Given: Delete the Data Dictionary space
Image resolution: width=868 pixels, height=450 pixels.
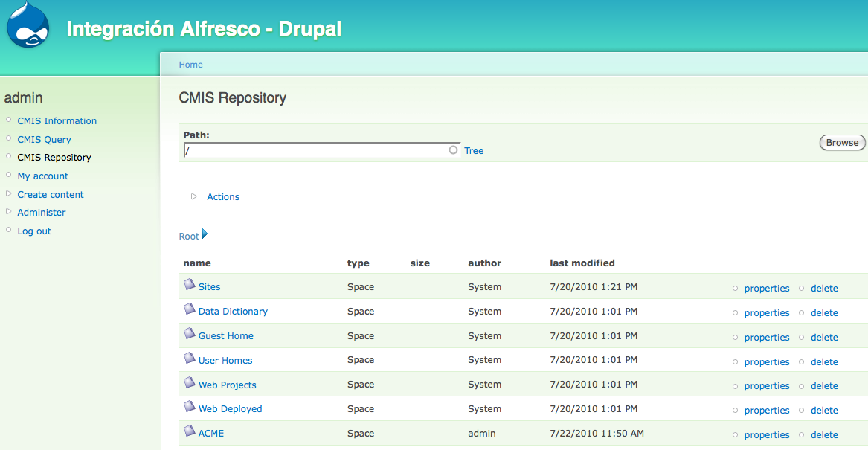Looking at the screenshot, I should (x=824, y=312).
